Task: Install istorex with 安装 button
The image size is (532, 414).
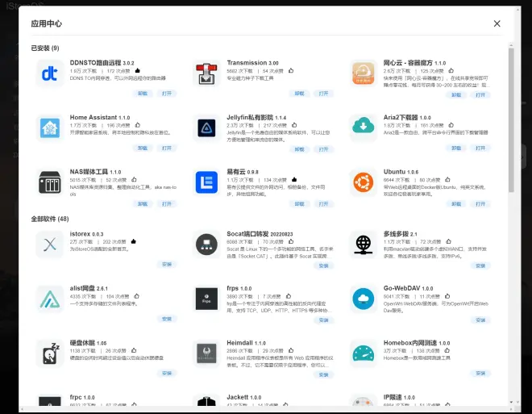Action: tap(167, 264)
